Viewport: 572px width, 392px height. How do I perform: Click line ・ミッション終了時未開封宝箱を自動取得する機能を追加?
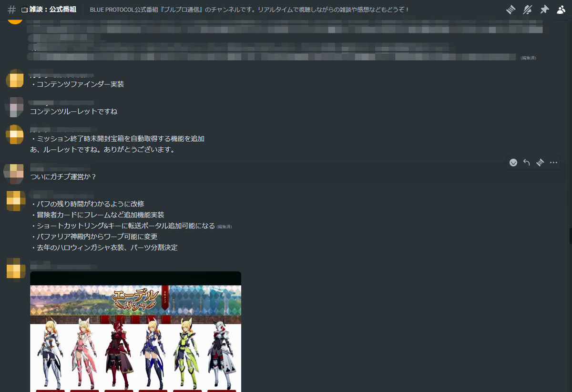point(117,139)
